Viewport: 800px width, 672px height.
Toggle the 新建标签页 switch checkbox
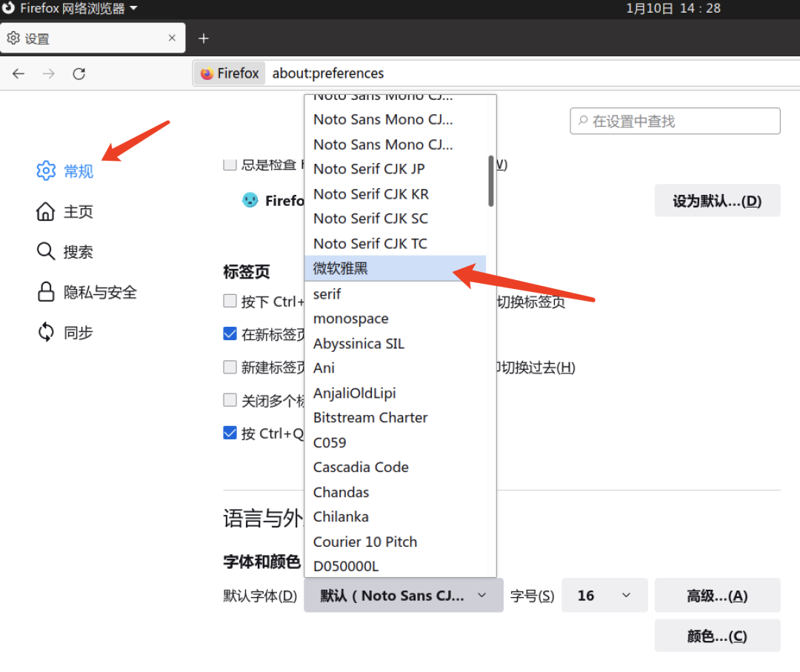[230, 367]
